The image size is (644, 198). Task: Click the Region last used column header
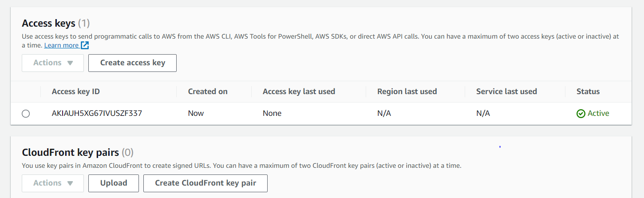tap(407, 91)
